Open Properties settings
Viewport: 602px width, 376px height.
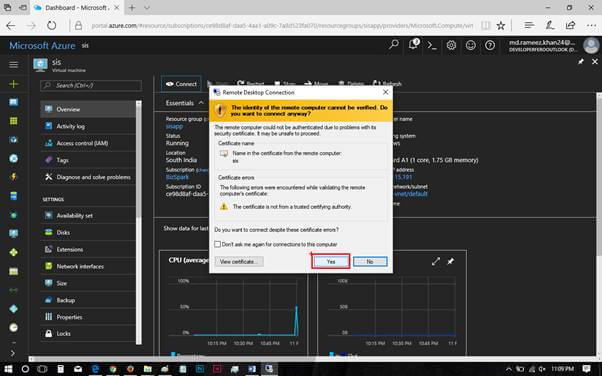coord(88,317)
